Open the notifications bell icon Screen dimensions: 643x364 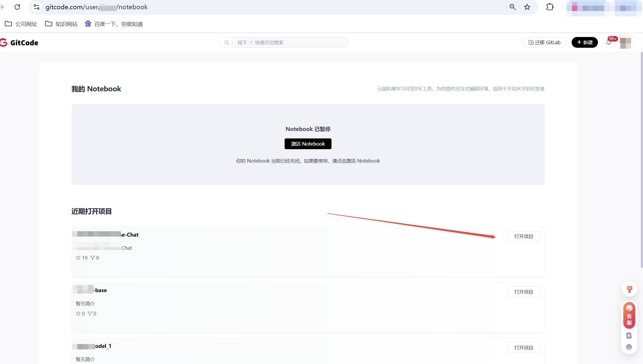coord(608,43)
